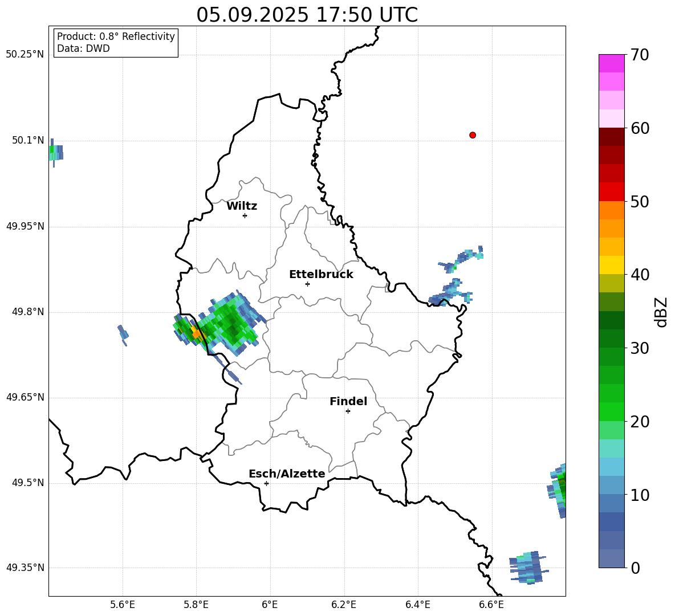The image size is (675, 616).
Task: Click the 40 tick label on the colorbar
Action: tap(640, 275)
